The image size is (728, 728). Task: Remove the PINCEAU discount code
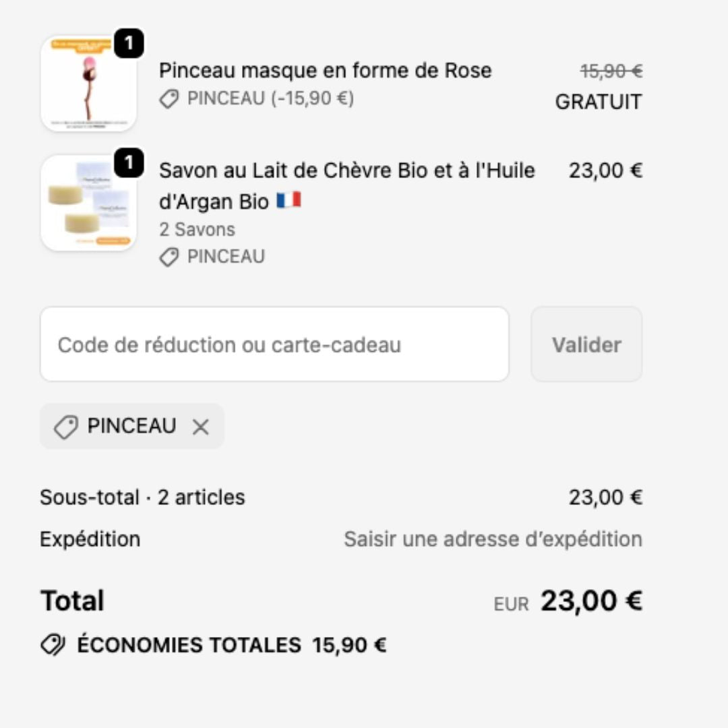point(201,427)
